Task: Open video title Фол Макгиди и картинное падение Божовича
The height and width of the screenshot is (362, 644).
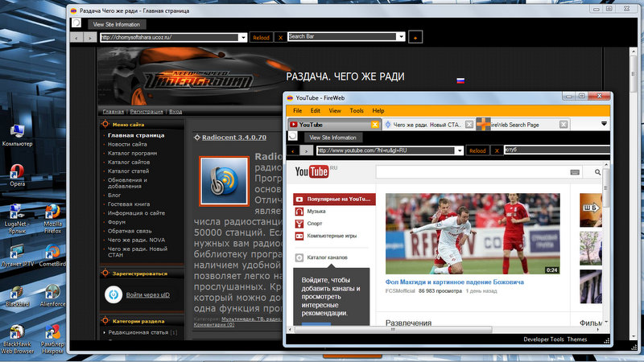Action: pyautogui.click(x=454, y=282)
